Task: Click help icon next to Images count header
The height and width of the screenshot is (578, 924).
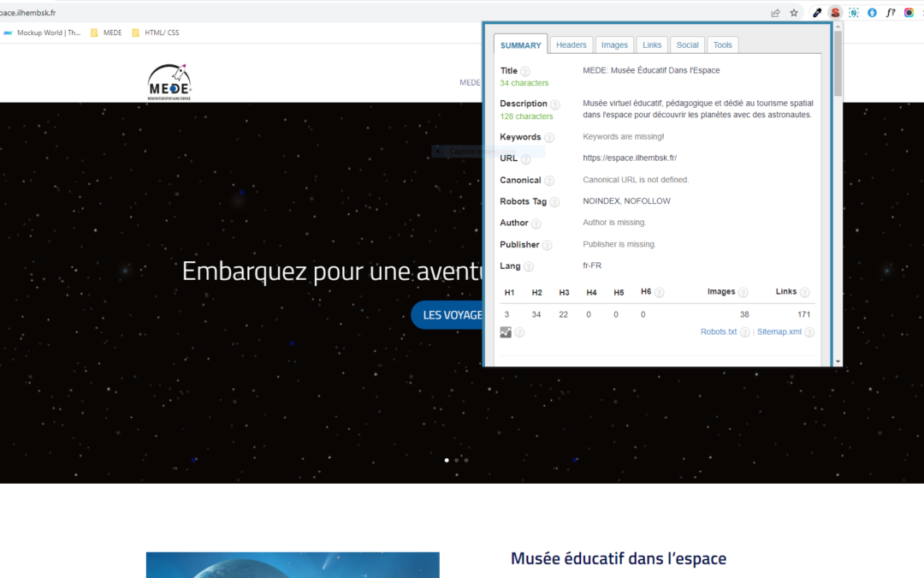Action: pos(743,293)
